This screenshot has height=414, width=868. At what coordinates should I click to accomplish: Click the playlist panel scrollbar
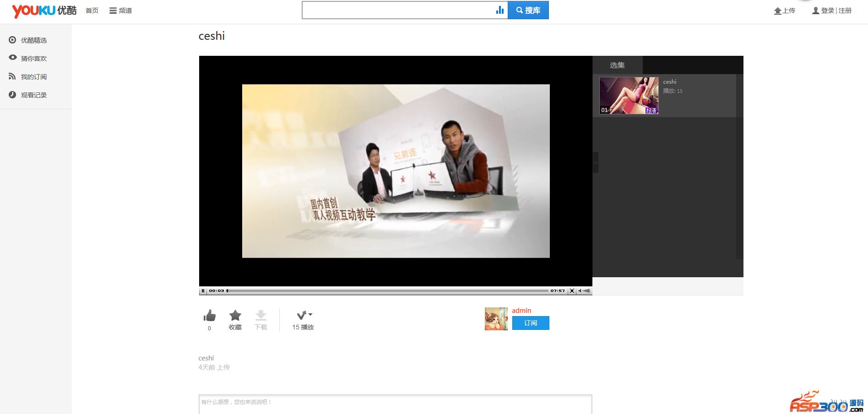(x=739, y=167)
